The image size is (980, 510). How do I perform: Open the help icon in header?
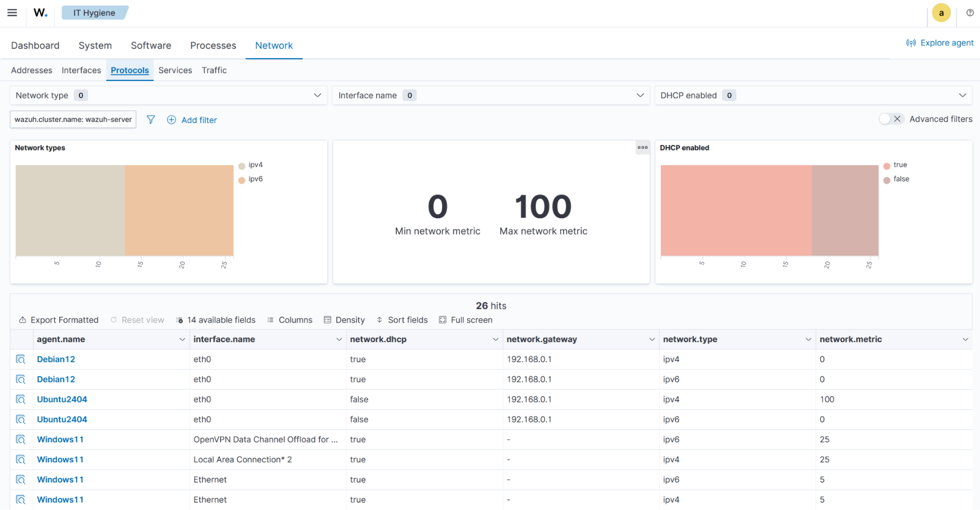(x=970, y=13)
